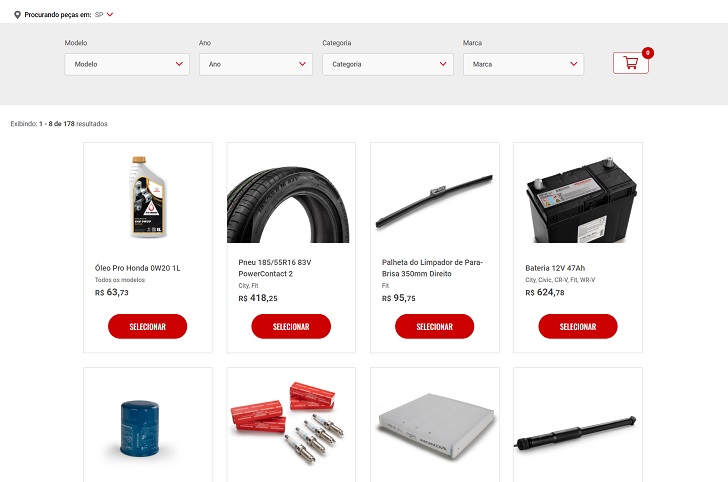
Task: Click the tire product image
Action: click(x=288, y=205)
